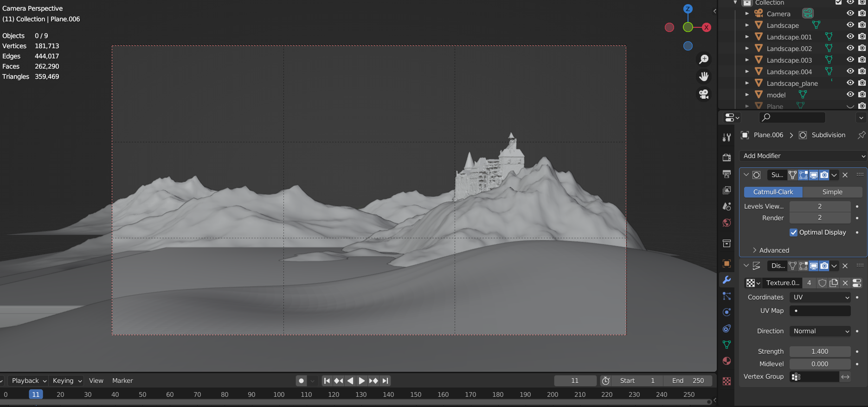The width and height of the screenshot is (868, 407).
Task: Open the Render properties tab
Action: click(727, 158)
